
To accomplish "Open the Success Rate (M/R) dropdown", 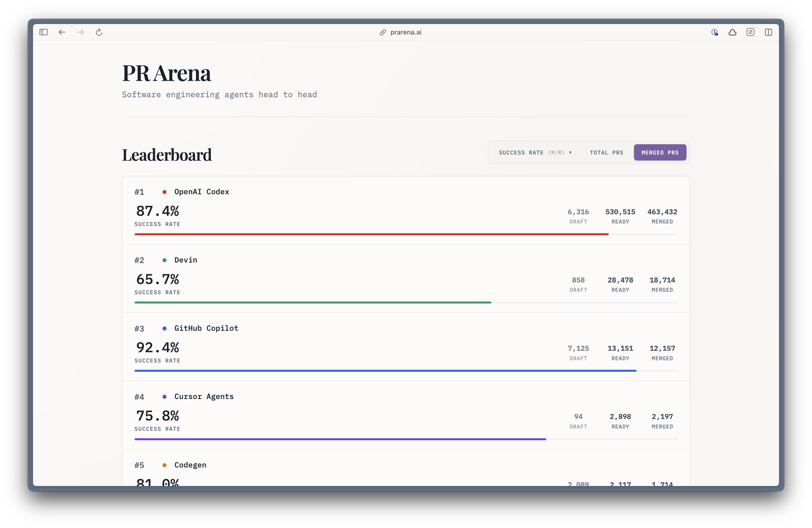I will (x=535, y=152).
